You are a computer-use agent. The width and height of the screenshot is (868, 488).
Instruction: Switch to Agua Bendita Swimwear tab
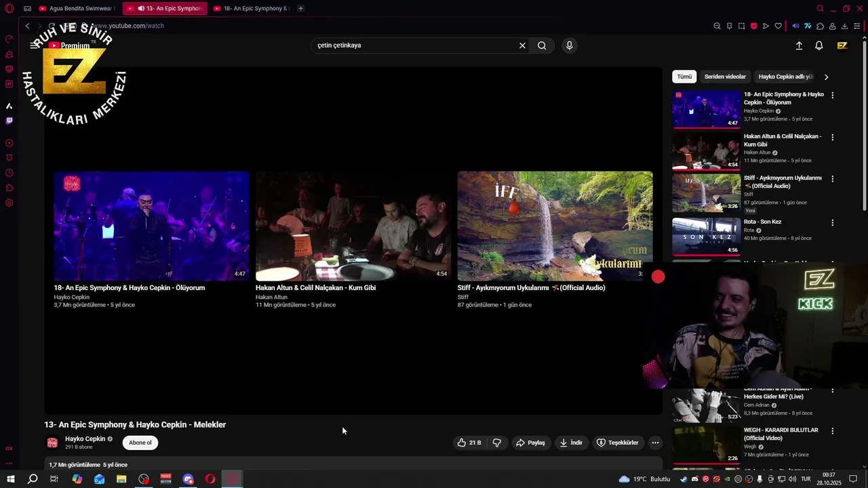click(x=77, y=8)
